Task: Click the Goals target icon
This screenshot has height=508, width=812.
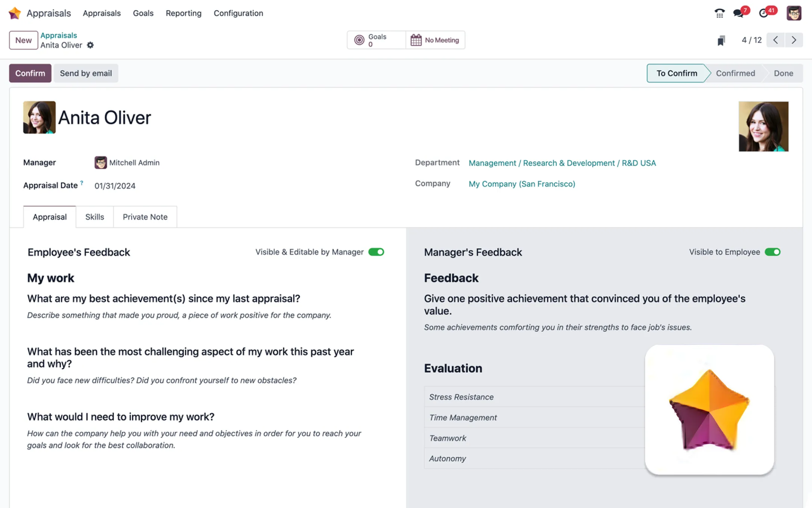Action: pyautogui.click(x=359, y=40)
